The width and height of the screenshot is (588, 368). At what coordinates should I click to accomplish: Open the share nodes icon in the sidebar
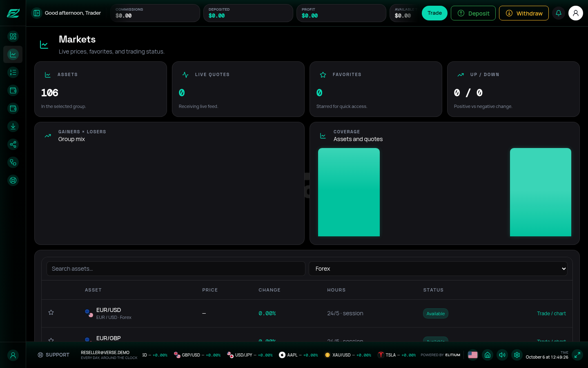13,144
